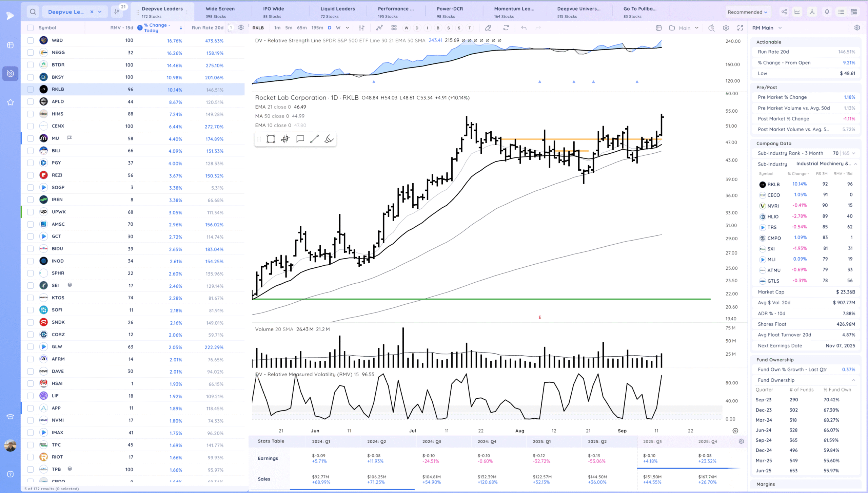Select the comment note drawing tool
Screen dimensions: 868x493
click(x=300, y=139)
